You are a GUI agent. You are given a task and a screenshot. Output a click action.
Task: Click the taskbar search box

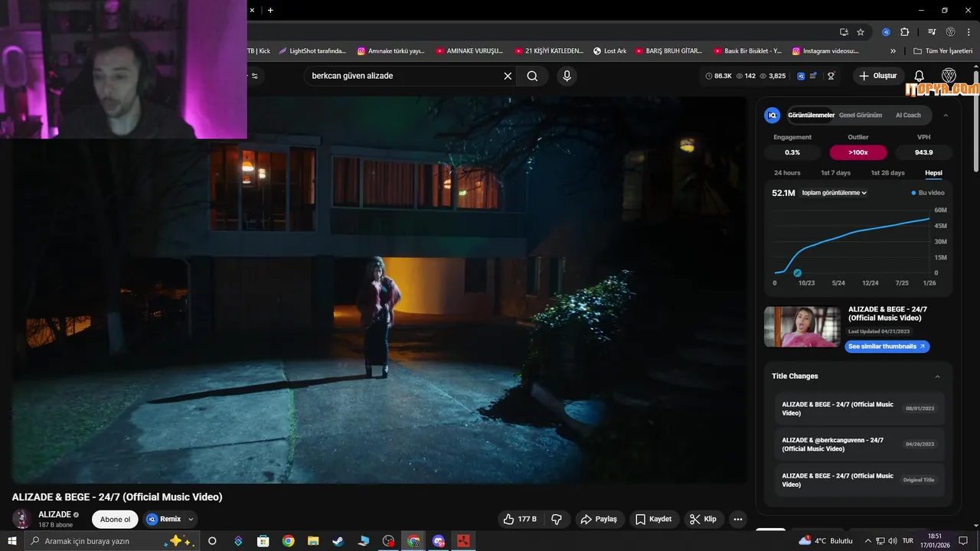point(112,541)
